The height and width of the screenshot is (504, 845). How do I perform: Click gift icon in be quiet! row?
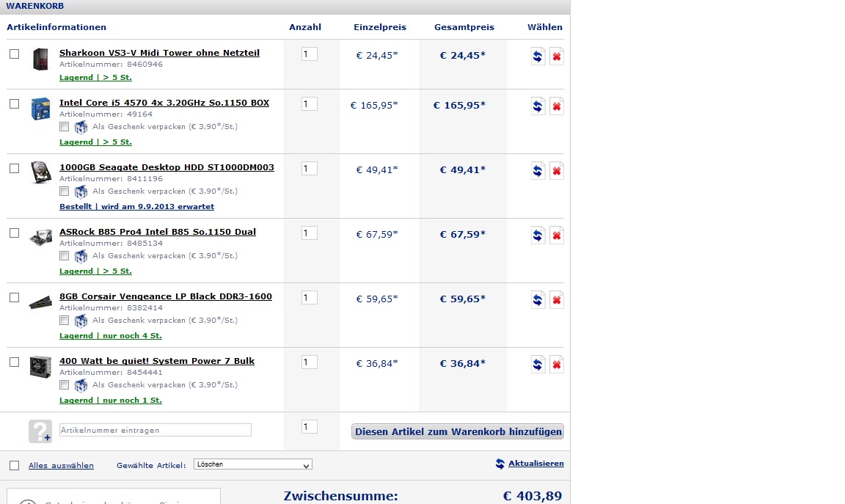pyautogui.click(x=81, y=386)
